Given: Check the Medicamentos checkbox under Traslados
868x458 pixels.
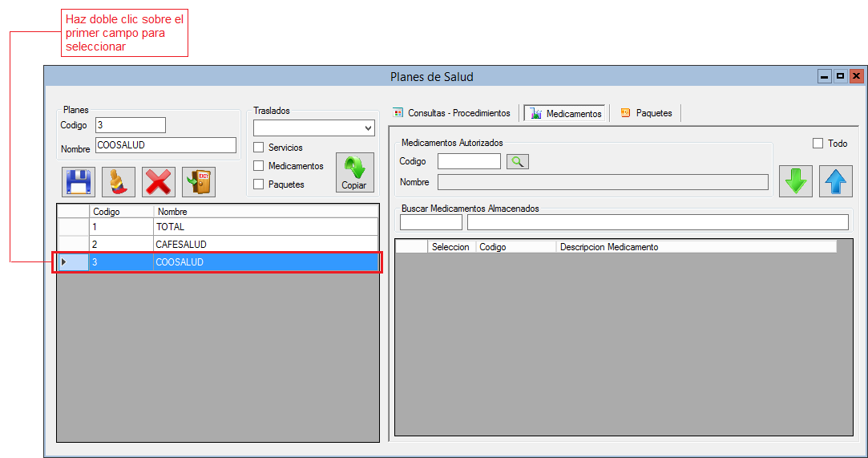Looking at the screenshot, I should coord(259,166).
